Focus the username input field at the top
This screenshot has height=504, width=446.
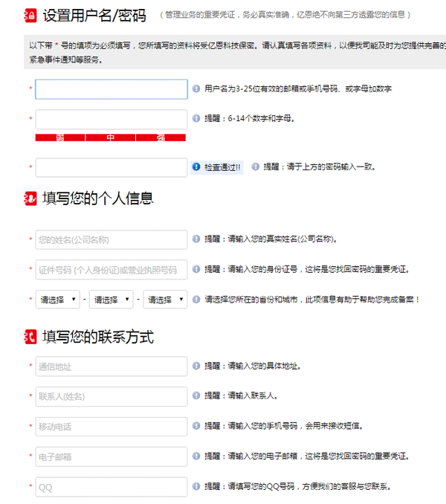[111, 89]
